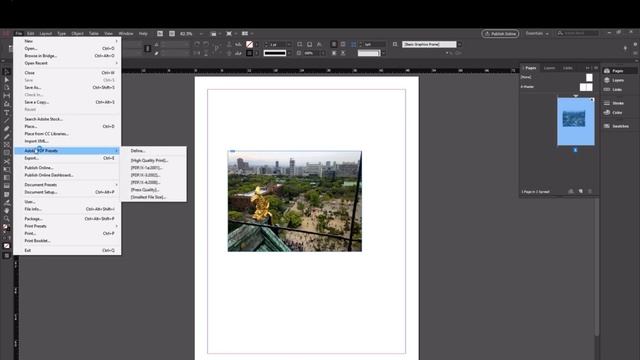Image resolution: width=640 pixels, height=360 pixels.
Task: Open the Links panel from the dock
Action: click(x=618, y=89)
